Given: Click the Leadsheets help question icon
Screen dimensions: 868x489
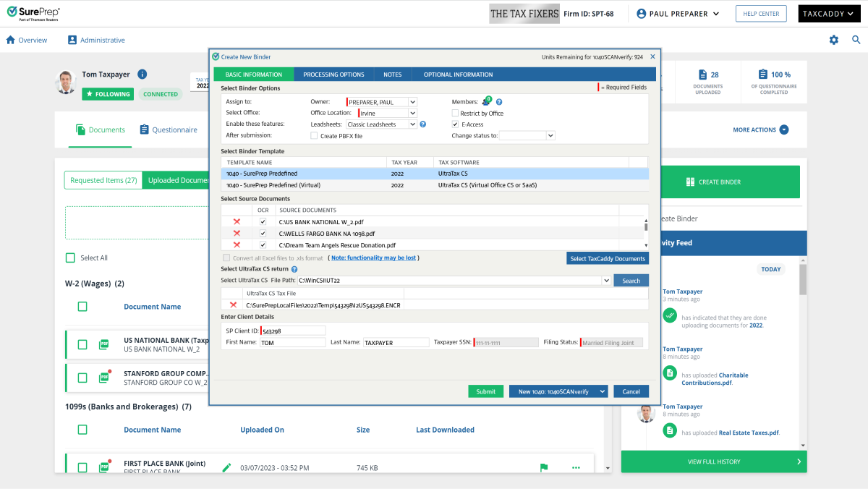Looking at the screenshot, I should click(422, 124).
